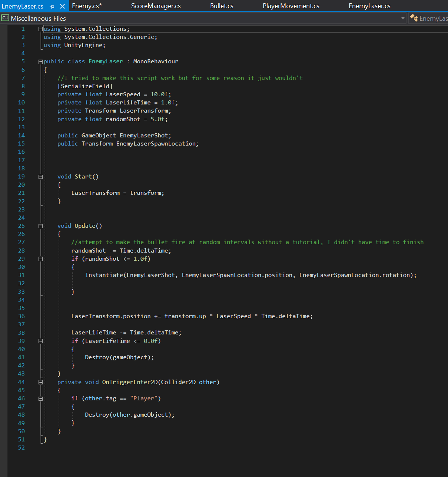The image size is (448, 477).
Task: Open the PlayerMovement.cs tab
Action: 291,6
